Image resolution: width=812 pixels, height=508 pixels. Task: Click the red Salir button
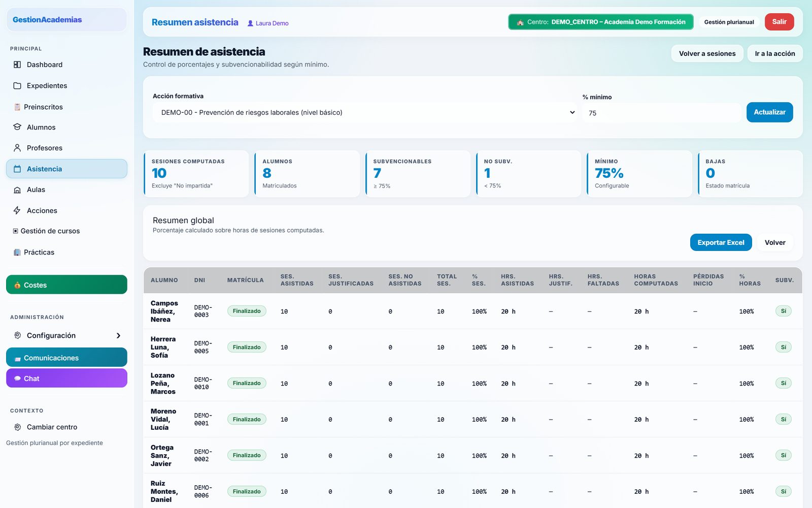(x=779, y=22)
